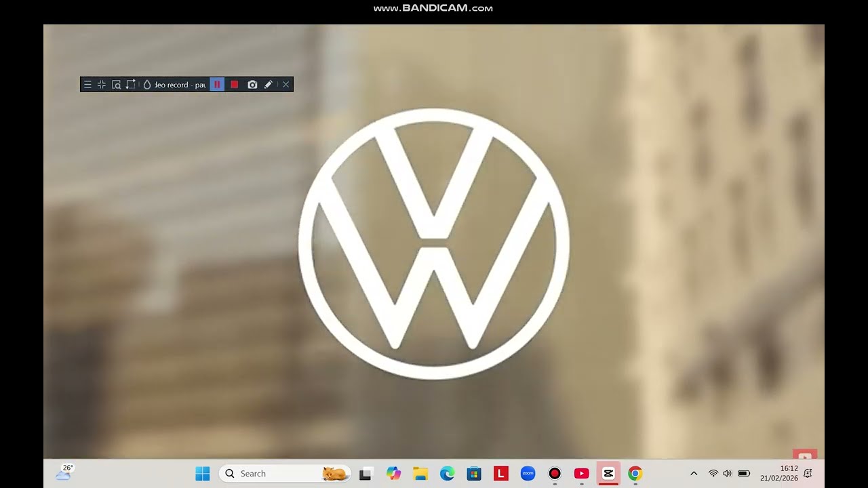
Task: Pause or resume the Bandicam recording
Action: (217, 85)
